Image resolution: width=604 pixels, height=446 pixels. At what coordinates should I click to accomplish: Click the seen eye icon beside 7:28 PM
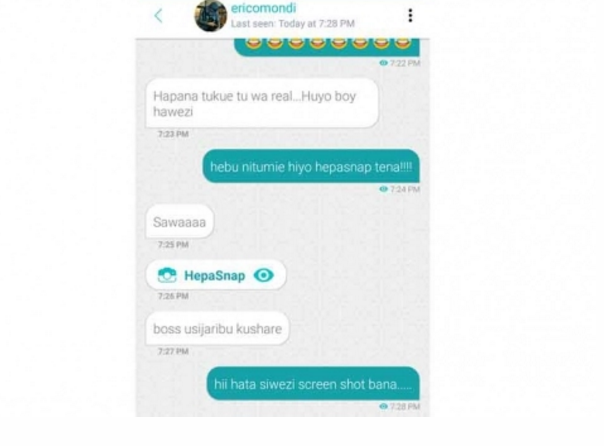383,406
